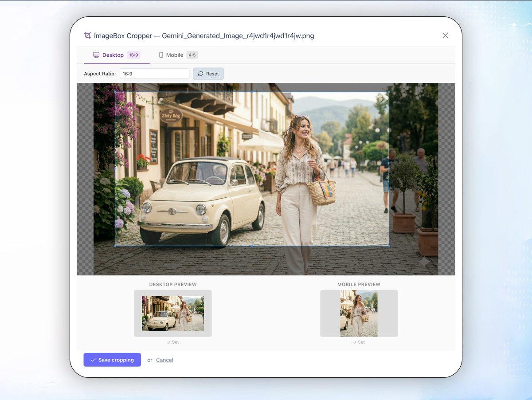532x400 pixels.
Task: Click the phone icon on Mobile tab
Action: 161,55
